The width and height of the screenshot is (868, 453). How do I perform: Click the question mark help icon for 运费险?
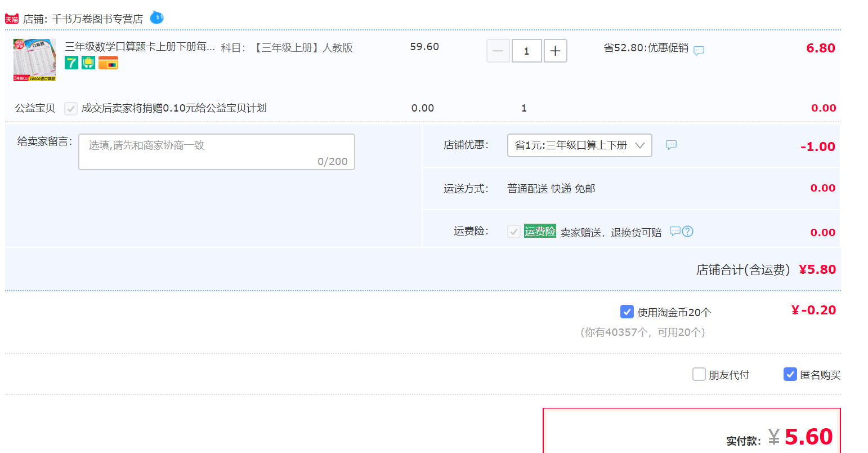tap(688, 231)
